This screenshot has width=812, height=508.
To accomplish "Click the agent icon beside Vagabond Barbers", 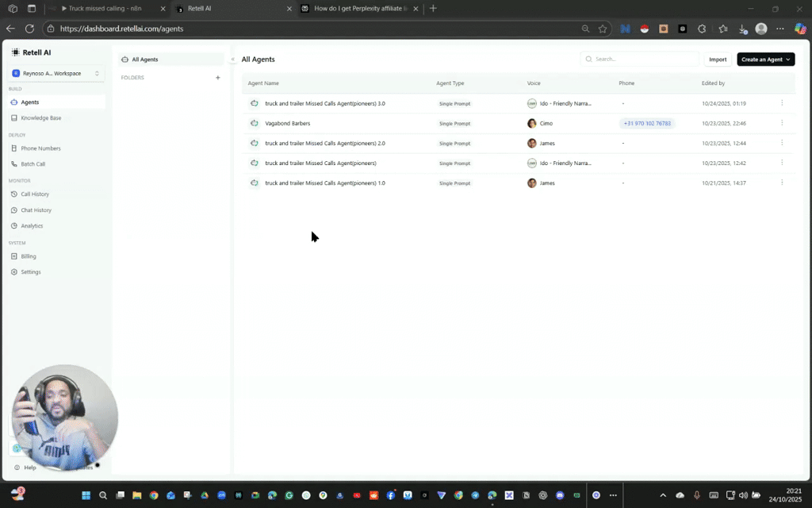I will (x=255, y=123).
